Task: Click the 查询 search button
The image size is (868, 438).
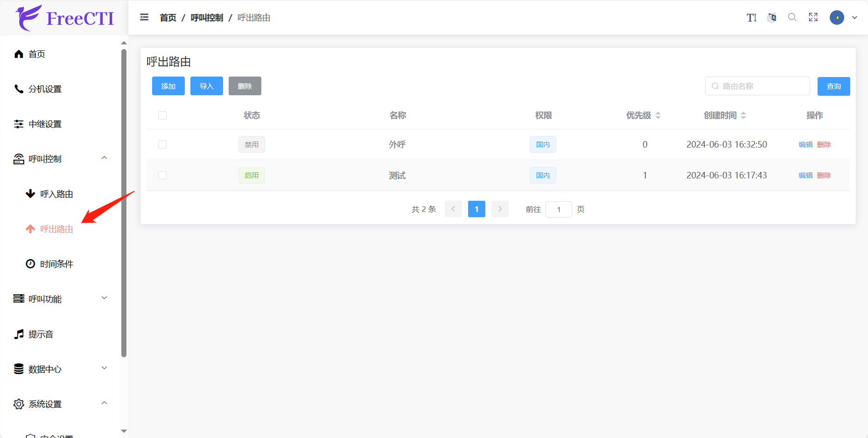Action: [833, 86]
